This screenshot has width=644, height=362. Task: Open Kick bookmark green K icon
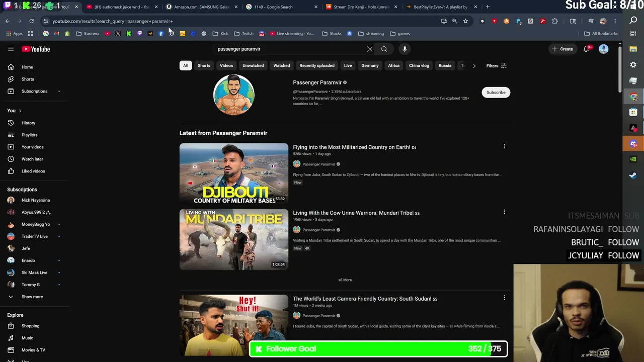pyautogui.click(x=129, y=34)
